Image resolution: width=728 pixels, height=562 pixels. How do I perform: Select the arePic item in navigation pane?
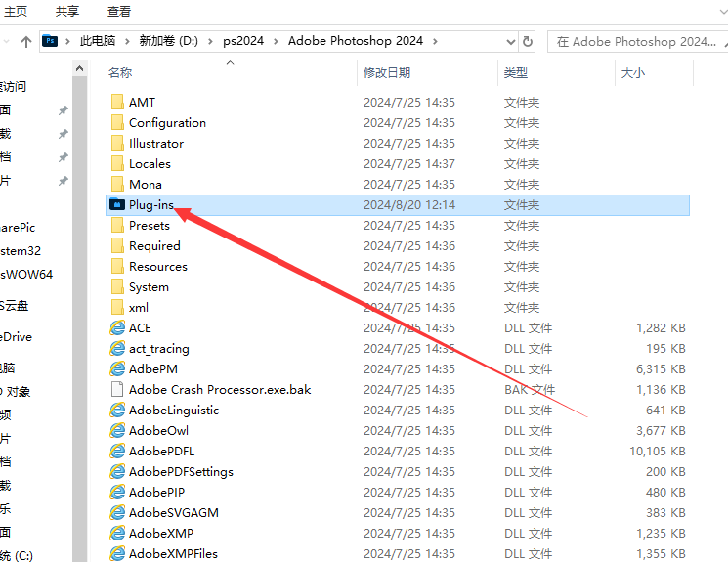click(18, 227)
